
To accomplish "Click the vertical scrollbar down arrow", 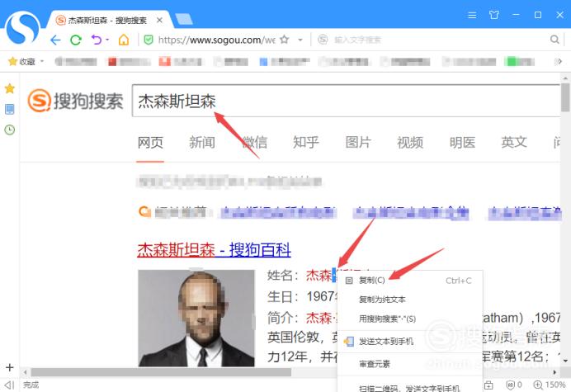I will [565, 361].
